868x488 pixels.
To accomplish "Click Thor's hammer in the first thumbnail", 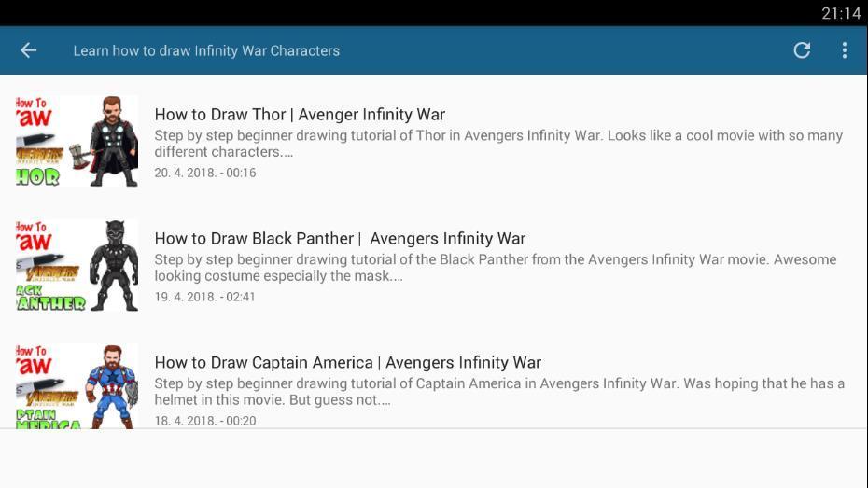I will click(81, 157).
